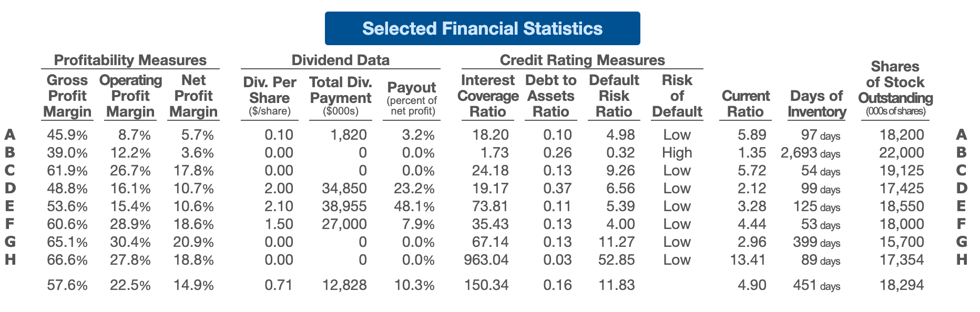Select the average current ratio value 4.90
This screenshot has height=312, width=980.
point(752,285)
